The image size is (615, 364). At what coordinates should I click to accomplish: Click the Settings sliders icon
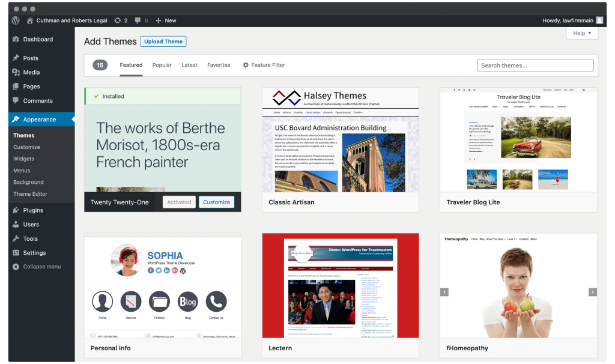16,253
